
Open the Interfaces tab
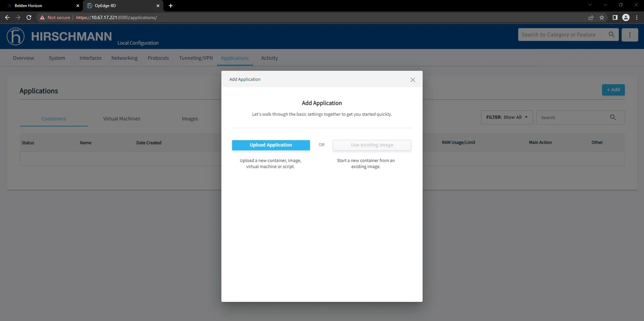[x=90, y=58]
